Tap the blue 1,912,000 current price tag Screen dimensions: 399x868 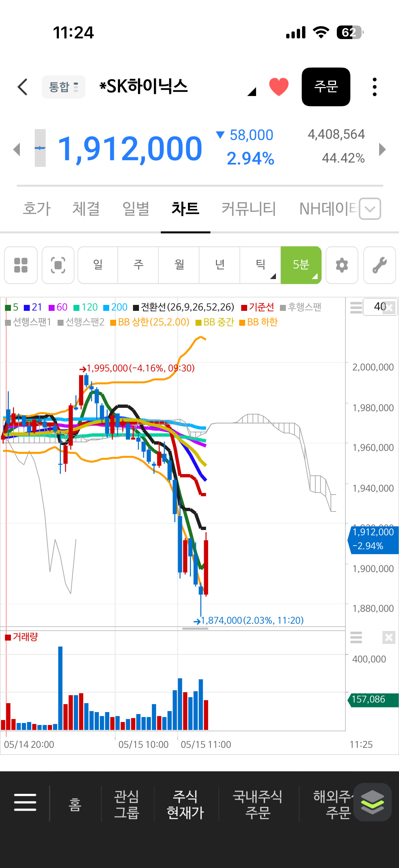click(373, 540)
